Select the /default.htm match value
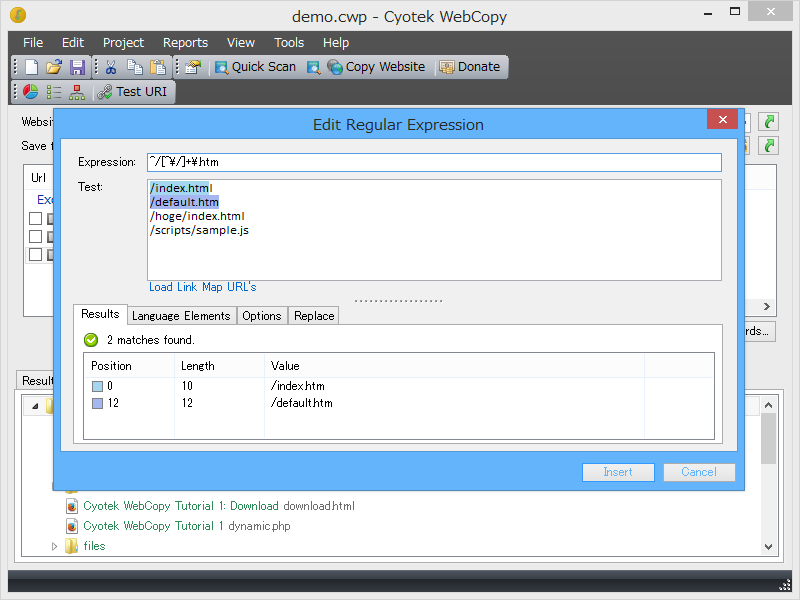This screenshot has height=600, width=800. pyautogui.click(x=302, y=403)
